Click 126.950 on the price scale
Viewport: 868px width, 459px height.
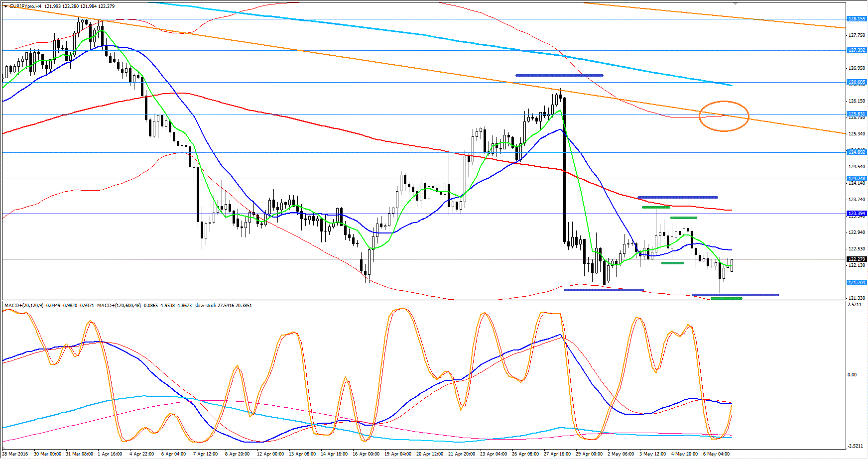tap(857, 68)
